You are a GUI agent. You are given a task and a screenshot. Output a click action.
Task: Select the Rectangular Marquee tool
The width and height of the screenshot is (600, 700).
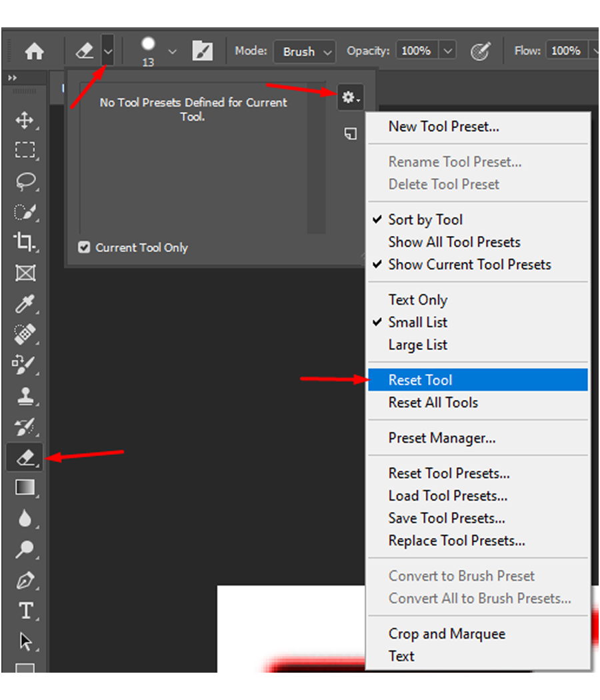[x=25, y=150]
